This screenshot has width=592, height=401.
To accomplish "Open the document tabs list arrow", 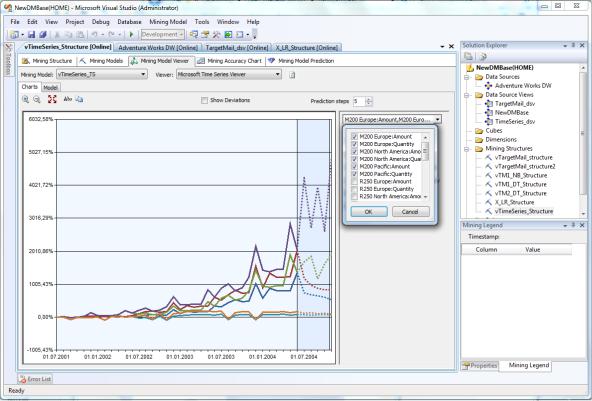I will click(442, 46).
